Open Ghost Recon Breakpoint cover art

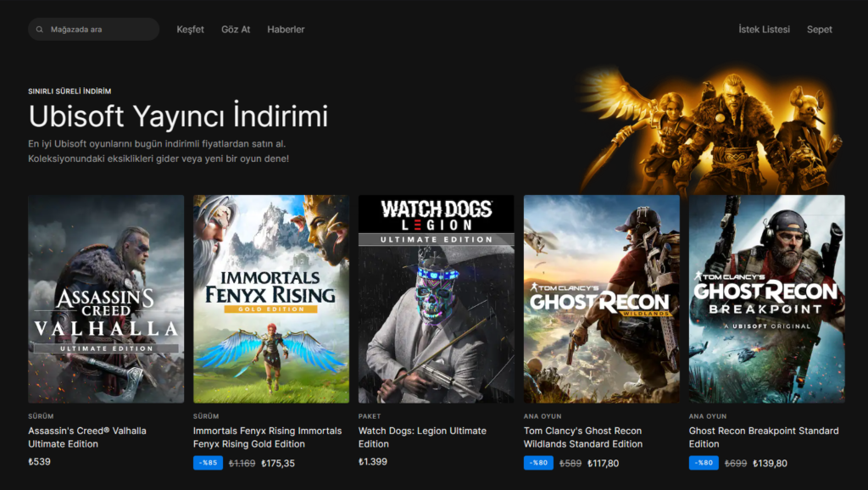tap(766, 299)
